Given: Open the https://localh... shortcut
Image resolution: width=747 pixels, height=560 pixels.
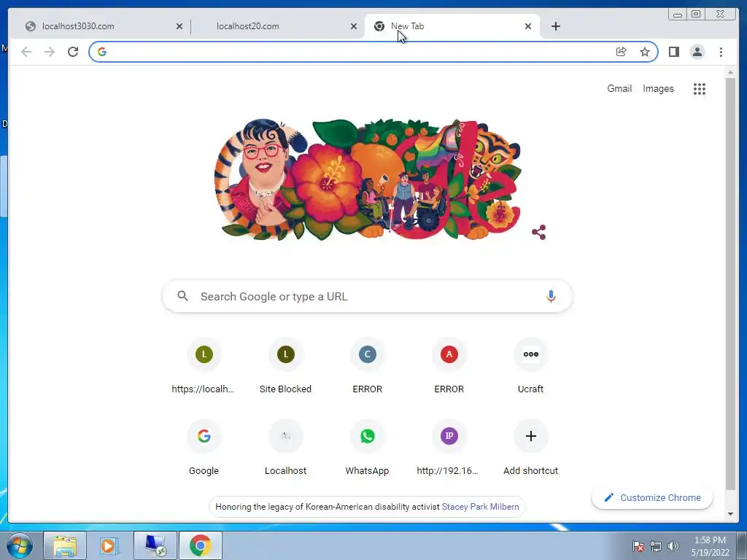Looking at the screenshot, I should 204,366.
